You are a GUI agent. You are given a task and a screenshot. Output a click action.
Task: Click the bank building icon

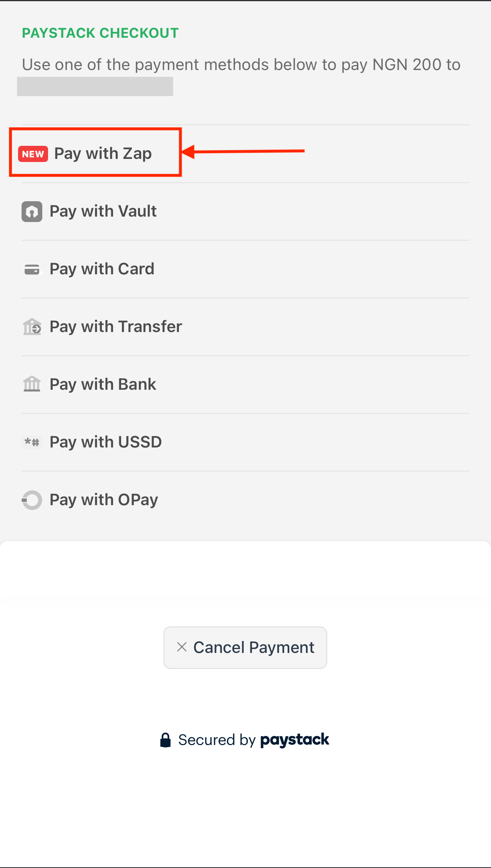[x=32, y=384]
